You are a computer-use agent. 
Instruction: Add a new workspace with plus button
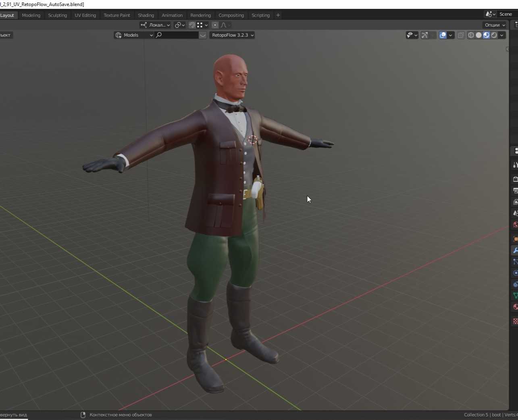click(278, 15)
